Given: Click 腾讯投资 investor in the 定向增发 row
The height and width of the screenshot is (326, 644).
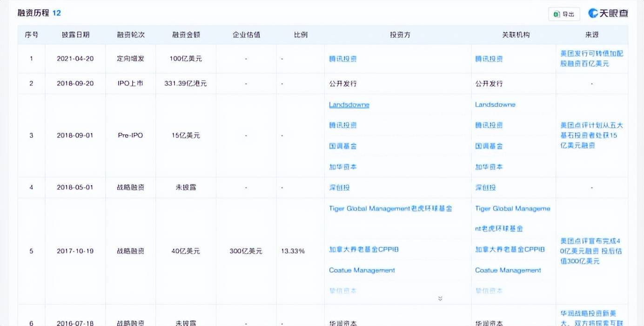Looking at the screenshot, I should point(343,59).
